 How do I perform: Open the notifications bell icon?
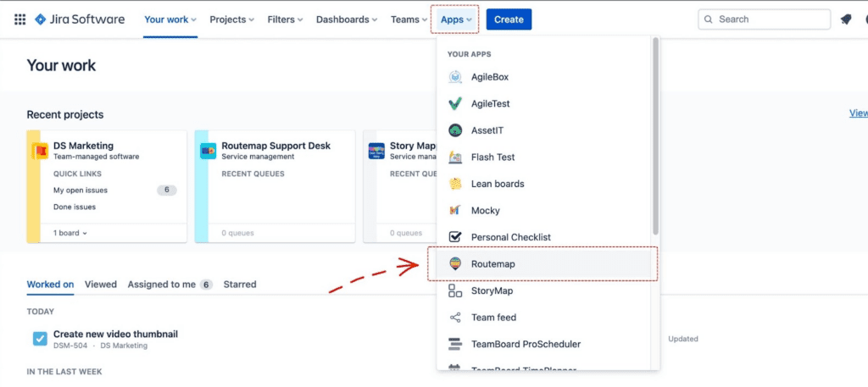pos(845,19)
